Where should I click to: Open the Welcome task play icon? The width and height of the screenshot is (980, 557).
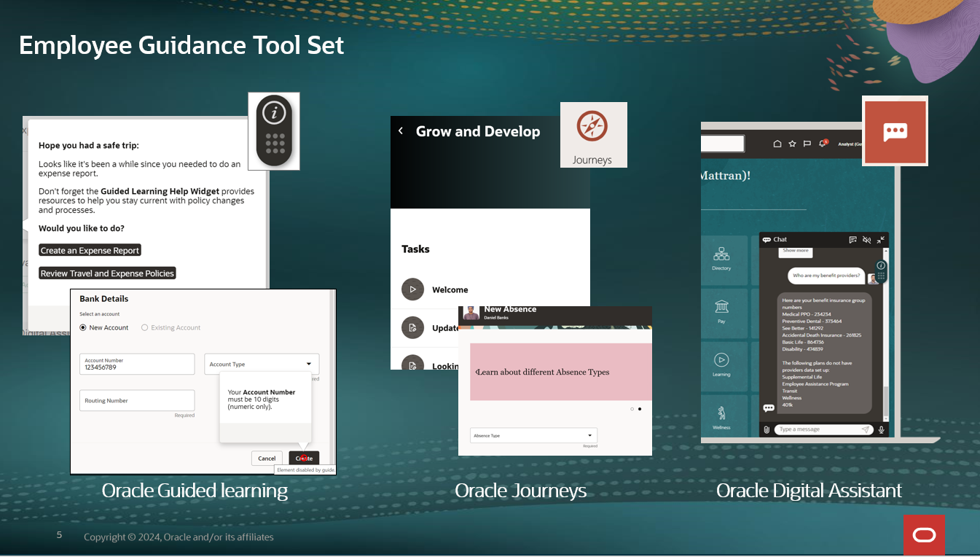[412, 289]
